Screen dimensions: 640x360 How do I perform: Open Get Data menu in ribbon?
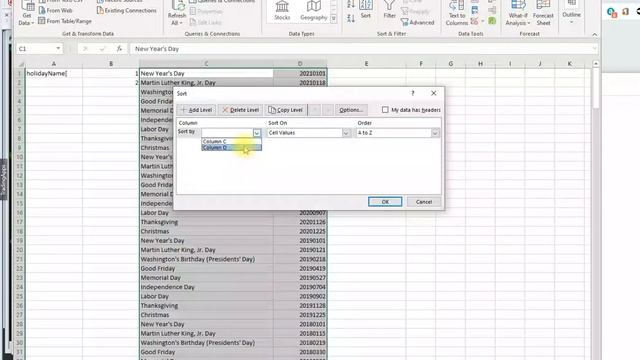click(x=27, y=14)
